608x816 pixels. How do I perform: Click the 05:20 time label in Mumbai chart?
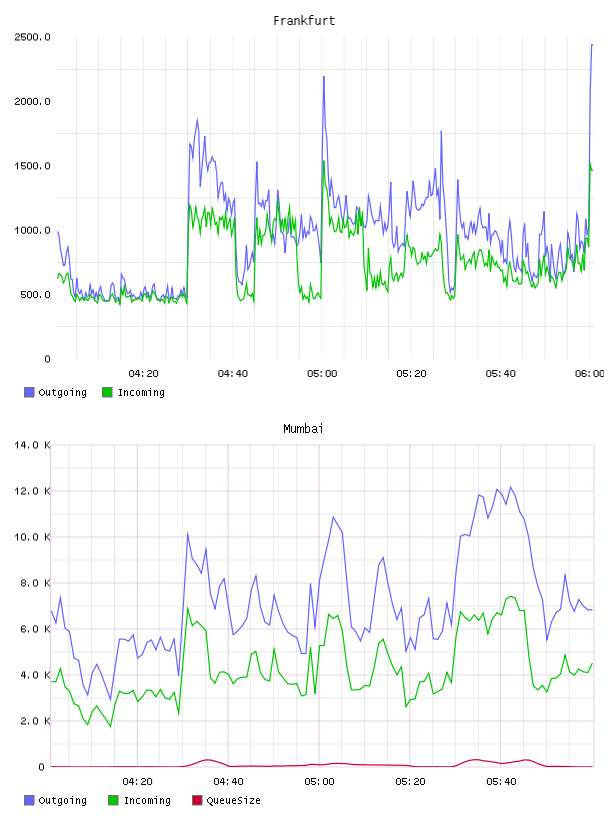point(410,782)
